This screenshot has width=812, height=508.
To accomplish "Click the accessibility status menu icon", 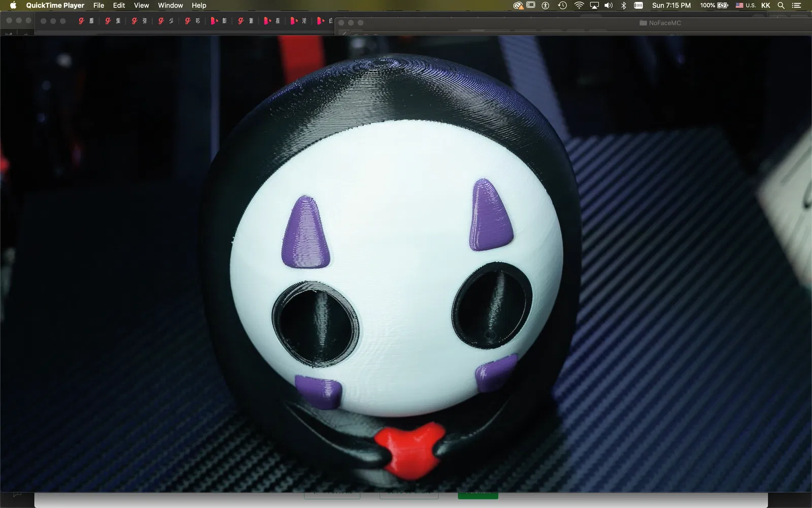I will tap(546, 6).
